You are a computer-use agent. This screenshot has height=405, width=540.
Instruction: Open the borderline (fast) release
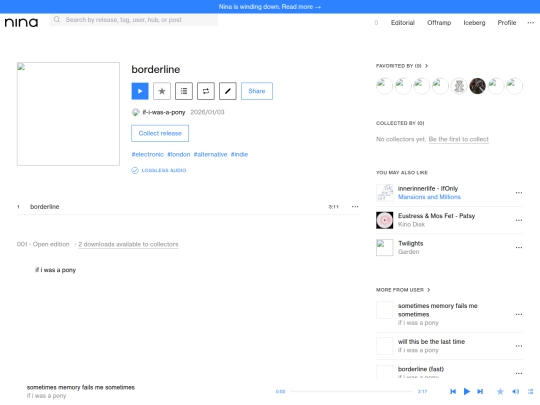tap(421, 369)
